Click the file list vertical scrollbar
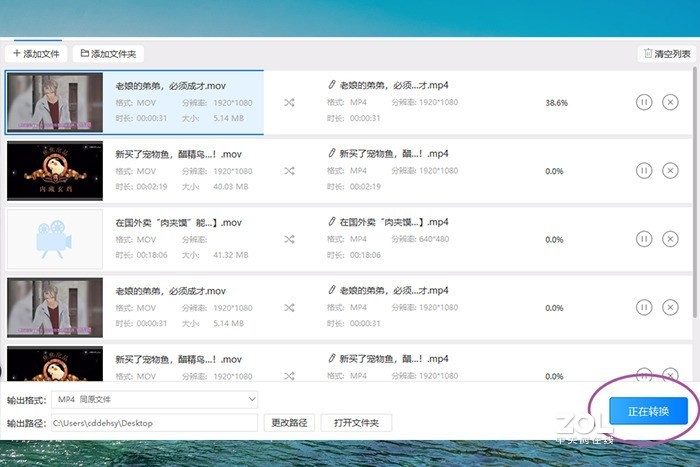Screen dimensions: 700x467 (695, 192)
